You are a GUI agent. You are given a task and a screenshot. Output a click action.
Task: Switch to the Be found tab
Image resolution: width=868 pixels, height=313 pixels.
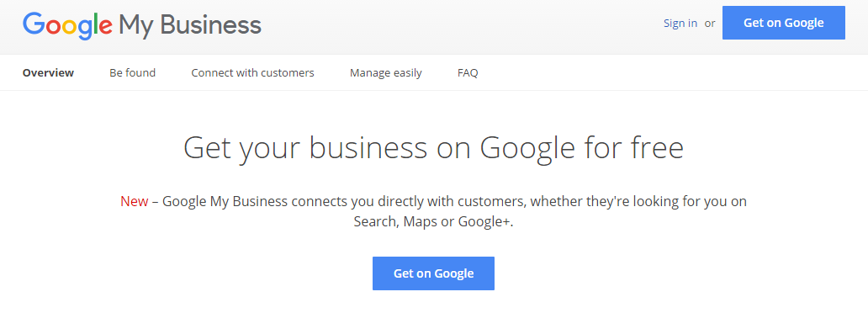(x=132, y=72)
